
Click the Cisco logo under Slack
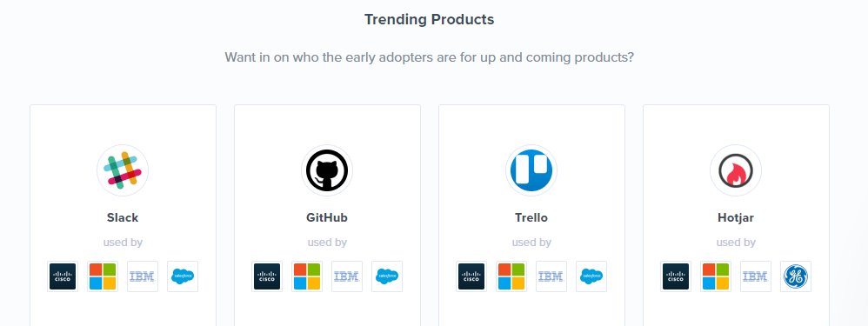[x=63, y=276]
